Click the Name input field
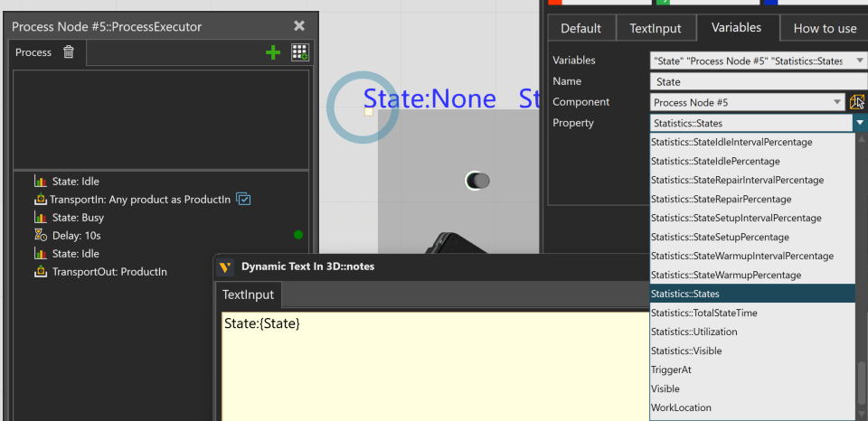The width and height of the screenshot is (868, 421). click(x=755, y=81)
